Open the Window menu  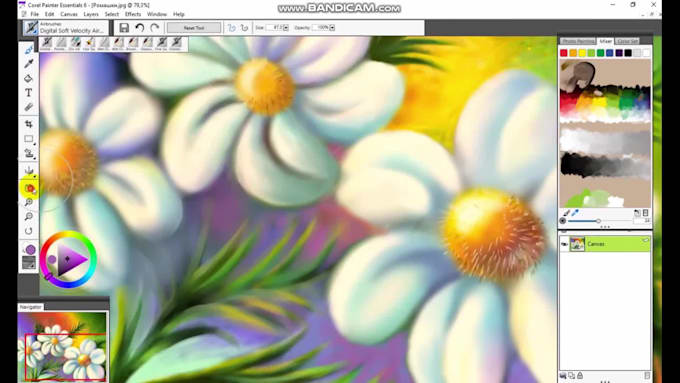pos(157,14)
